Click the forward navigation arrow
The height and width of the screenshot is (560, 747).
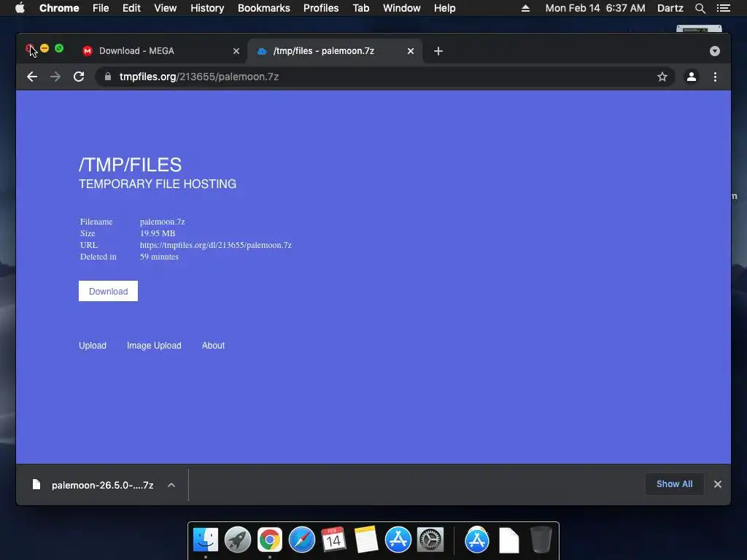coord(55,77)
